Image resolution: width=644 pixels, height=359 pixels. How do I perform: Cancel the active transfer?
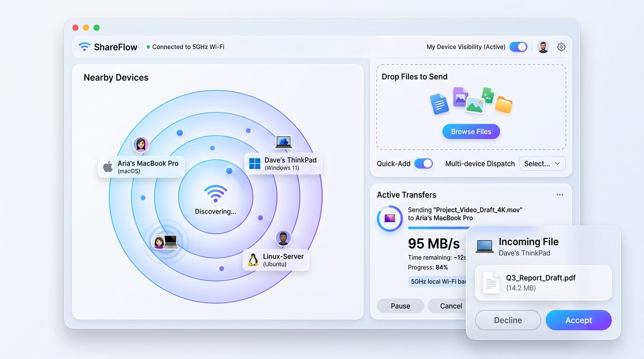point(447,306)
